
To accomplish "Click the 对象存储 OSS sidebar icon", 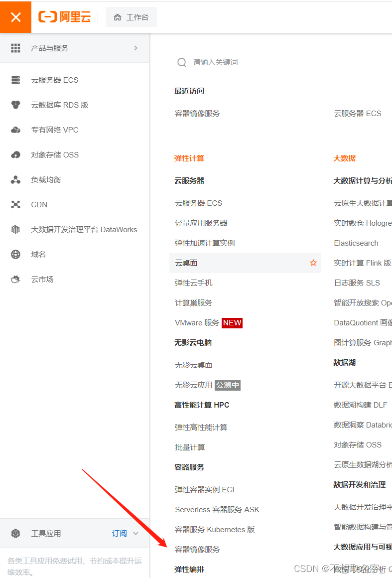I will tap(15, 155).
